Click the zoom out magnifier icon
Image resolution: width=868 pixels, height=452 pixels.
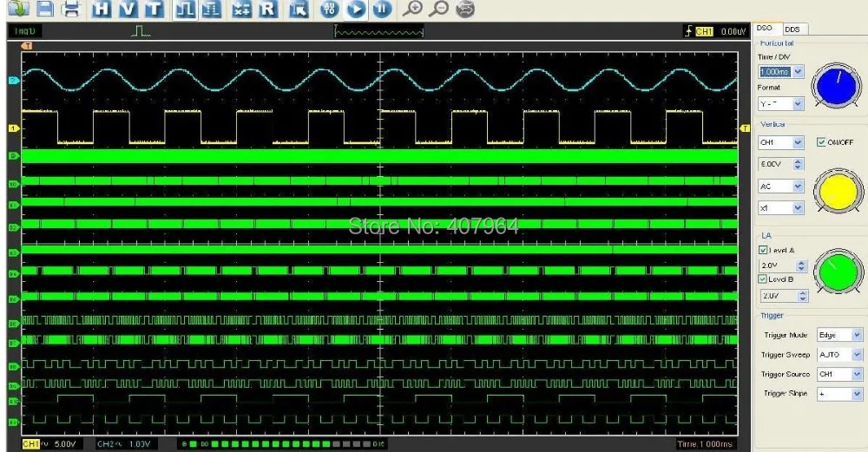tap(439, 10)
